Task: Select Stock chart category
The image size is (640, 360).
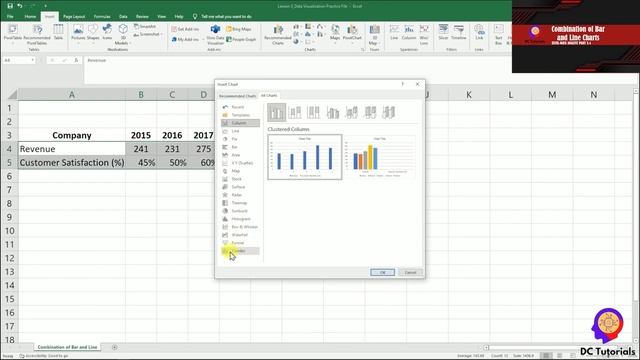Action: point(240,179)
